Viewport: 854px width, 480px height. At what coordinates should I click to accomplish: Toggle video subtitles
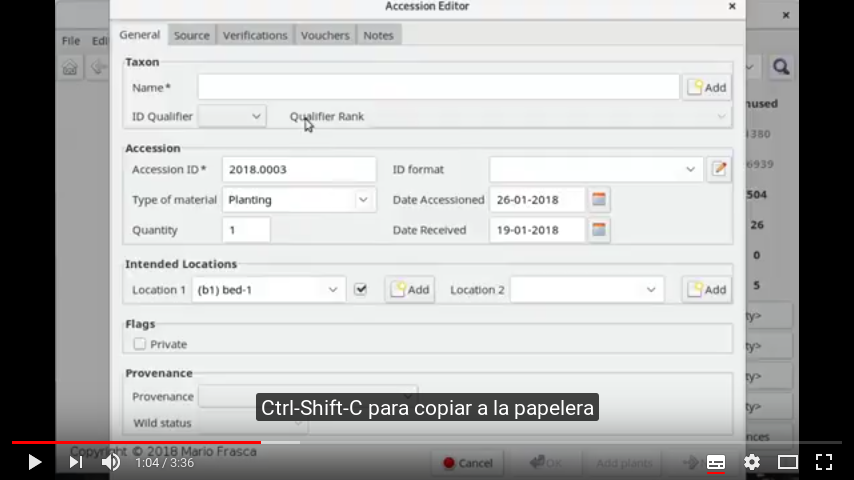tap(716, 463)
